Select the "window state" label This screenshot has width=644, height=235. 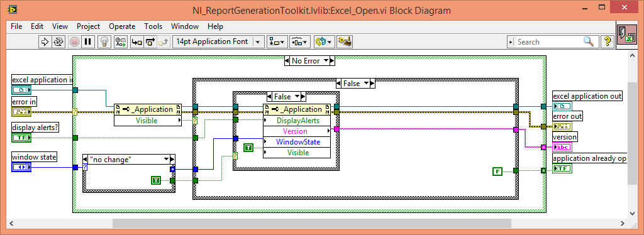34,156
